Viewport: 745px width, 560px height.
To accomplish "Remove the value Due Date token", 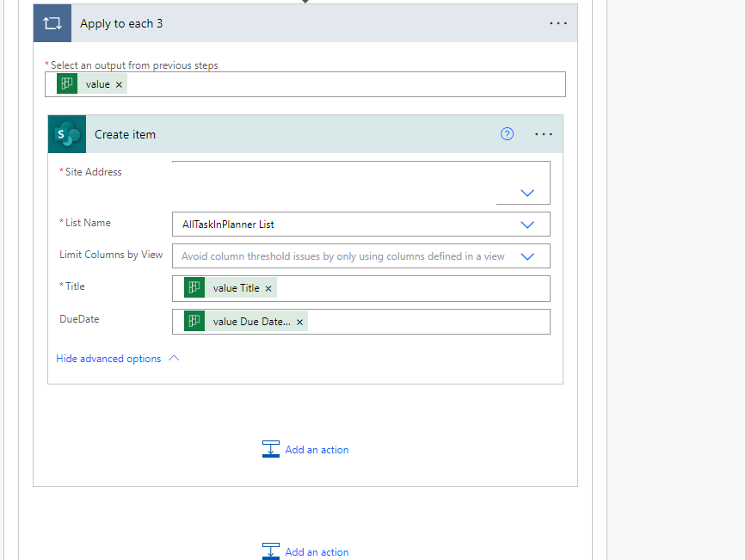I will pos(299,320).
